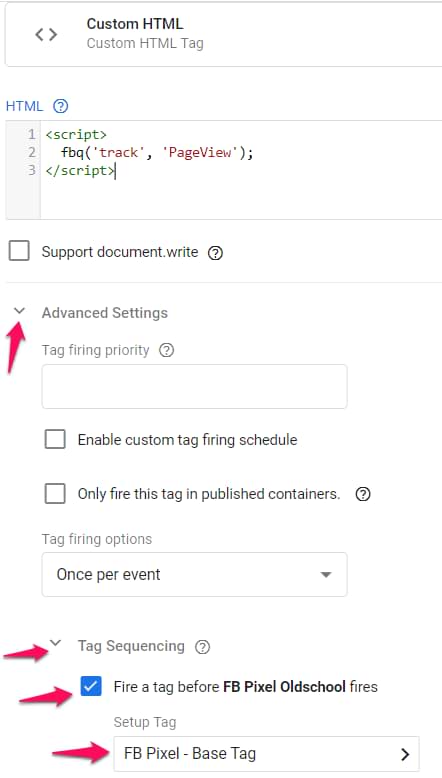Click the Advanced Settings label

[105, 313]
